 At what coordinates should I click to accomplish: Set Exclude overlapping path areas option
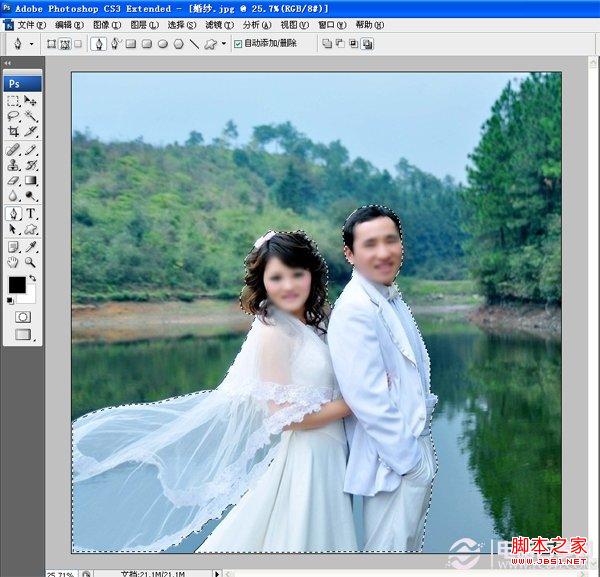point(367,44)
